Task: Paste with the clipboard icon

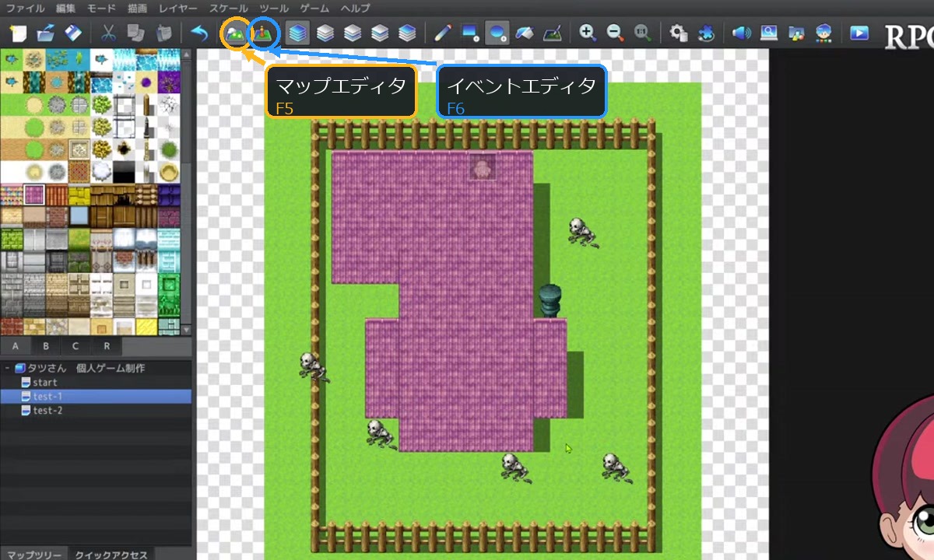Action: [x=163, y=33]
